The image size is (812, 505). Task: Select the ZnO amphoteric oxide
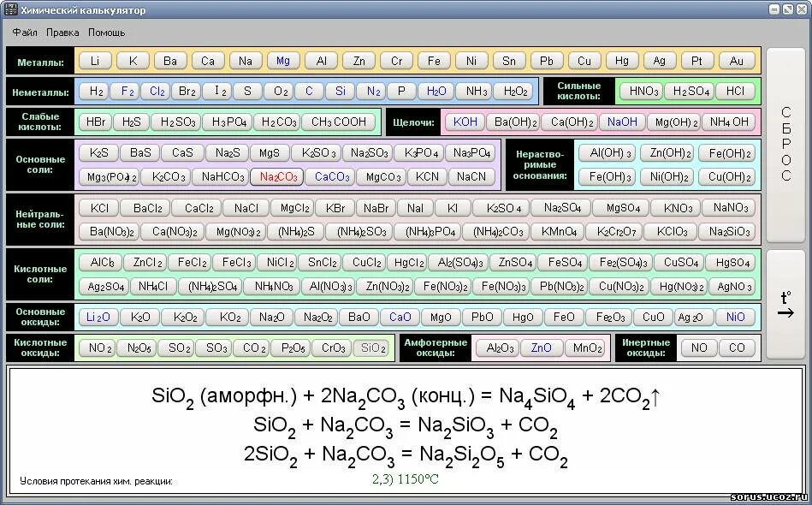coord(541,348)
